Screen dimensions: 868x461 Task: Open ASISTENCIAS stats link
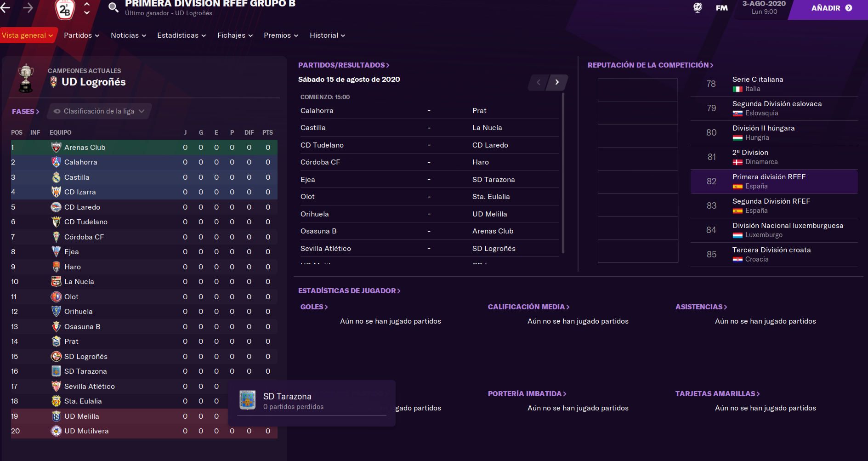pos(701,307)
